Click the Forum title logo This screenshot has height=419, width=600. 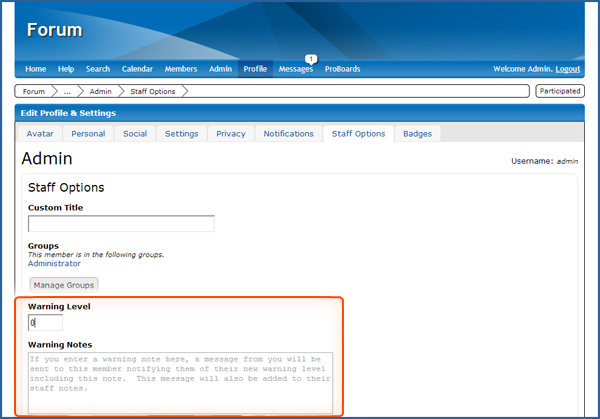(55, 30)
